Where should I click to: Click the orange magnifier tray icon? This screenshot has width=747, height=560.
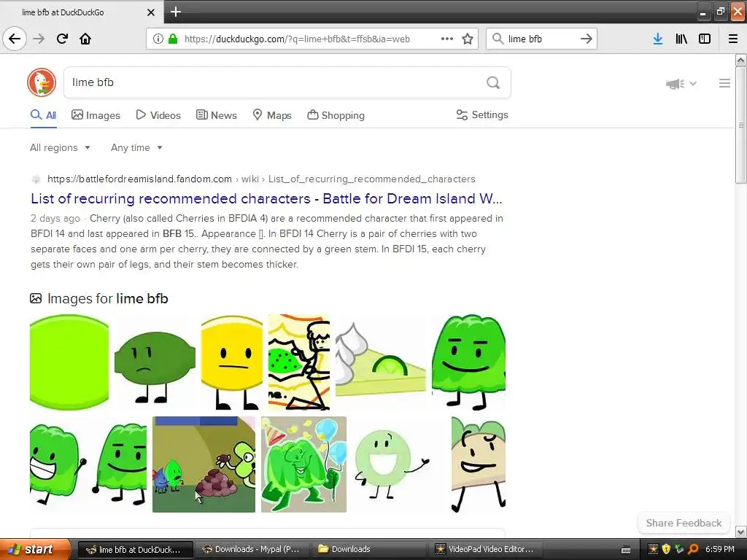pyautogui.click(x=693, y=549)
